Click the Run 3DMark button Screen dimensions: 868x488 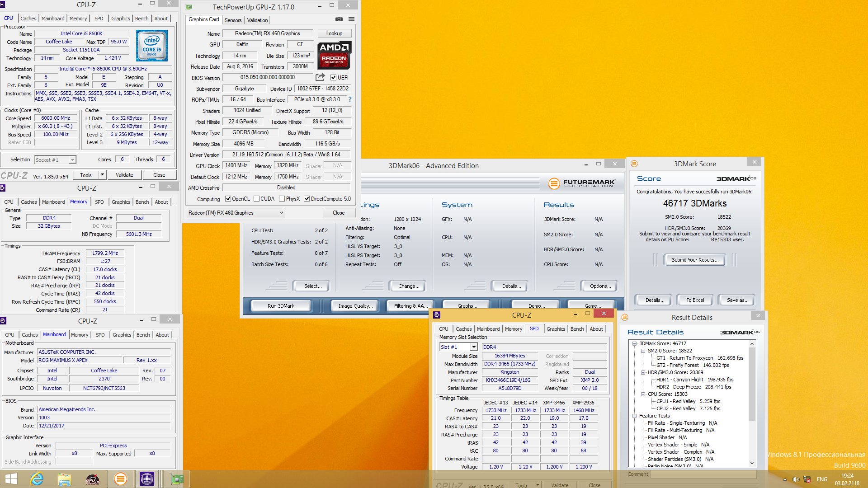[280, 306]
